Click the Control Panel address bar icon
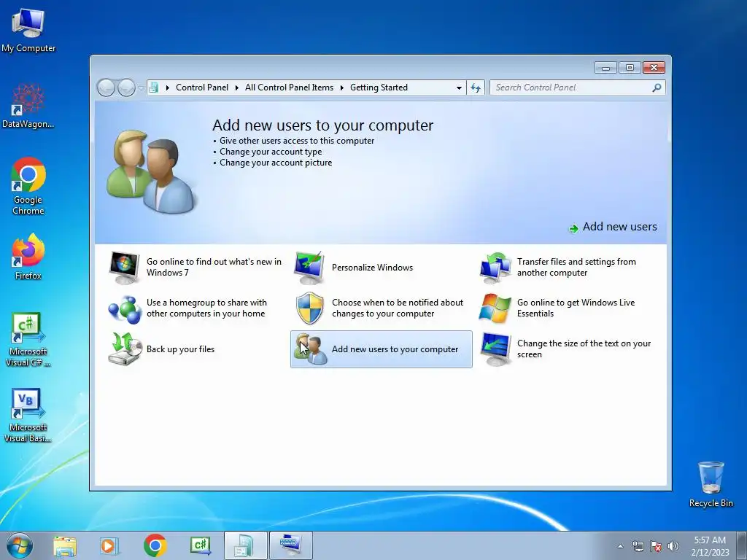Image resolution: width=747 pixels, height=560 pixels. click(x=153, y=87)
